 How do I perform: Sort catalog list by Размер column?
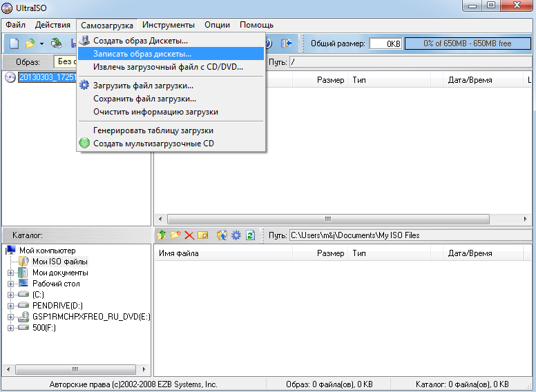320,253
